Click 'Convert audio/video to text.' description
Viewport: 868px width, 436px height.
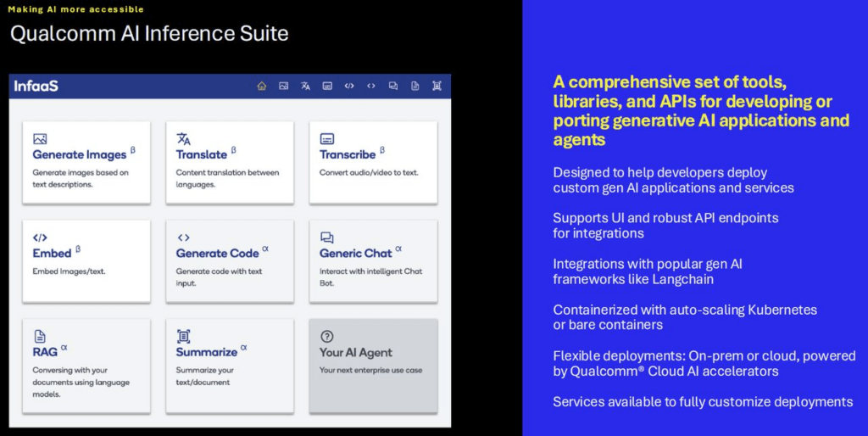(370, 172)
